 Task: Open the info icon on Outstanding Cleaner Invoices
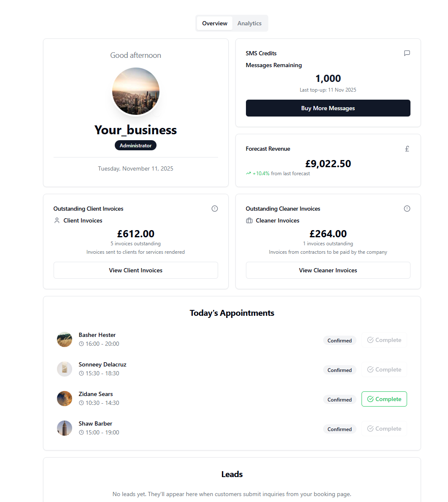[407, 208]
